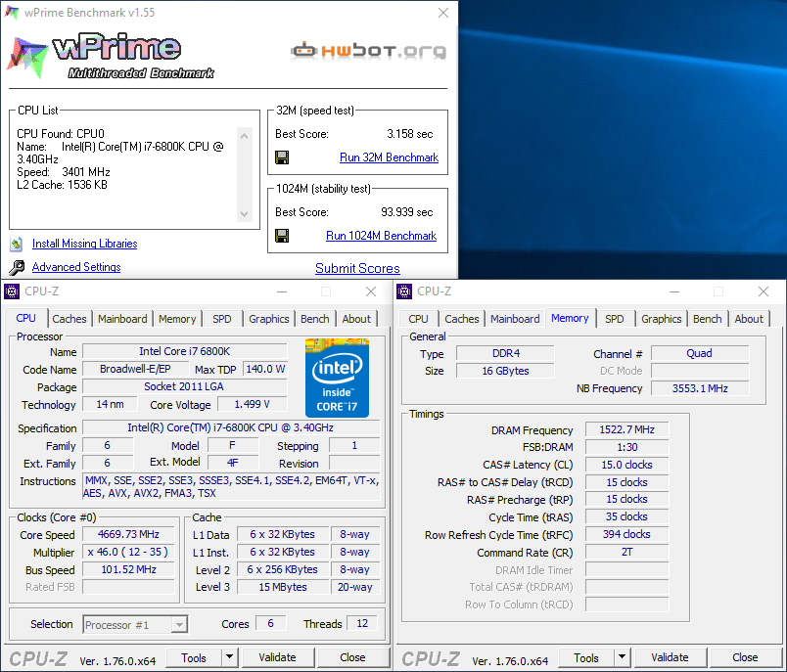This screenshot has width=787, height=672.
Task: Click the wPrime title bar app icon
Action: [x=12, y=12]
